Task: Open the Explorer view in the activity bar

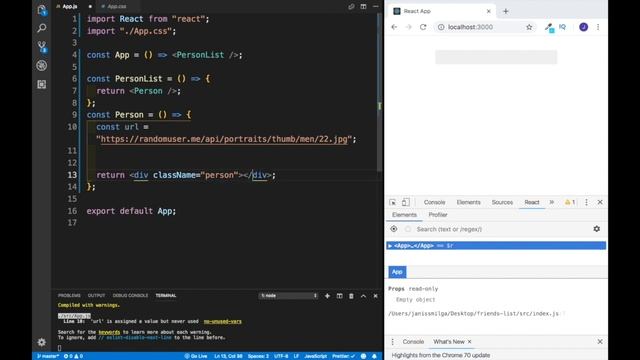Action: (x=42, y=10)
